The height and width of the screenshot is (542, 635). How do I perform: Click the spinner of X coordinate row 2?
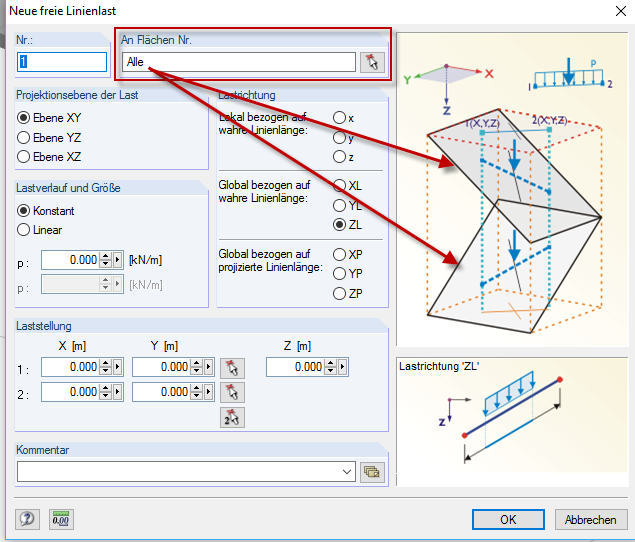point(106,392)
